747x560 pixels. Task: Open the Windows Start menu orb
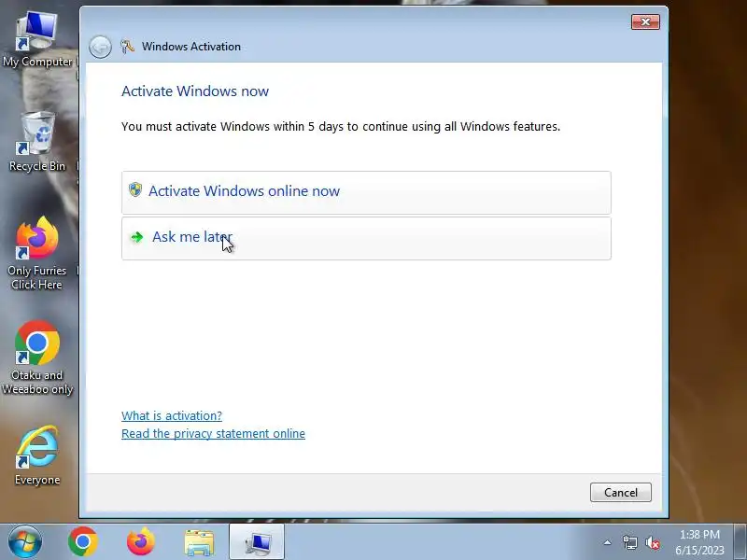pyautogui.click(x=25, y=542)
